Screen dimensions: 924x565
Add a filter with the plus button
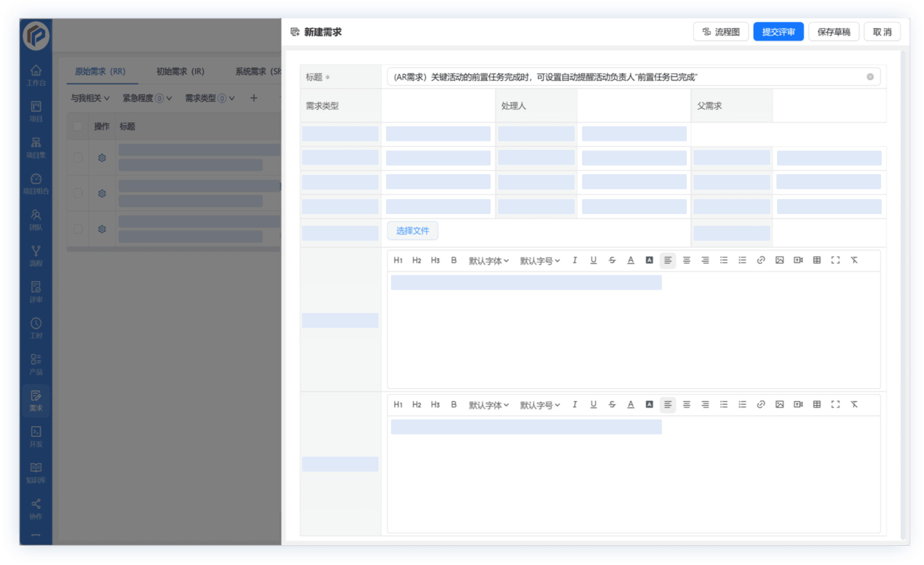[x=253, y=98]
